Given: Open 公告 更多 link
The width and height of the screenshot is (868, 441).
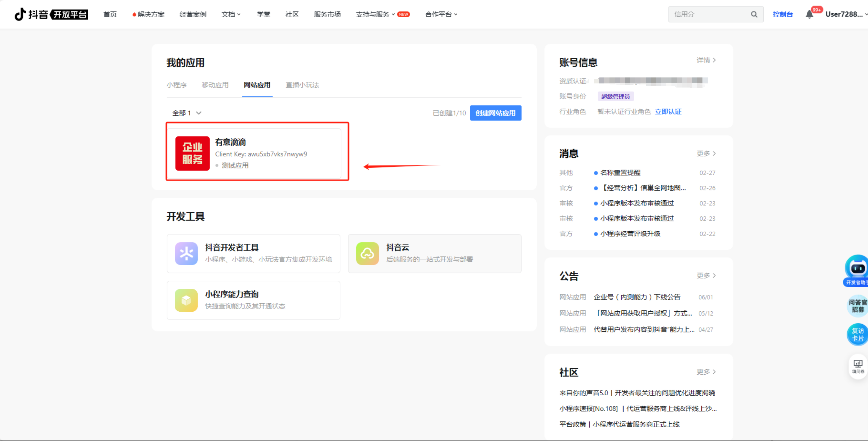Looking at the screenshot, I should [x=706, y=275].
